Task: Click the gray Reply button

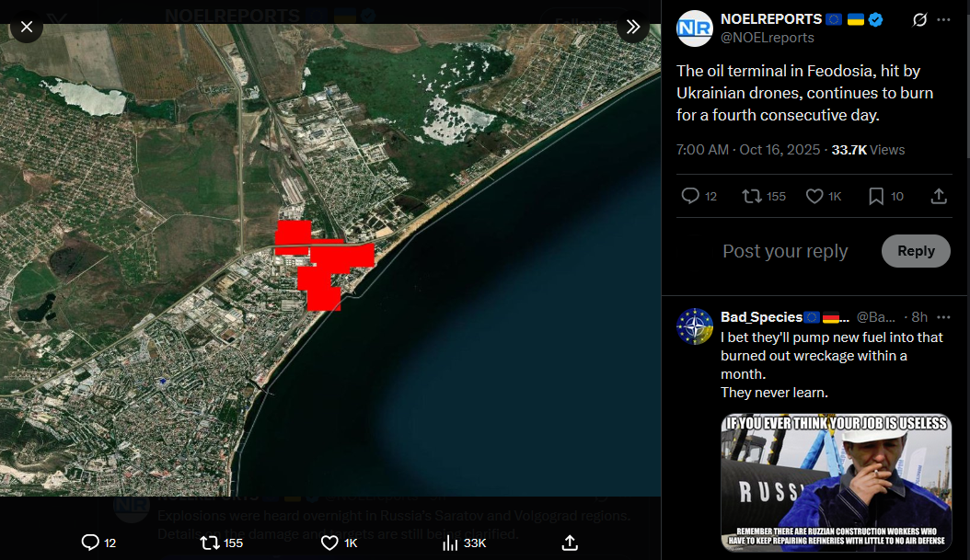Action: point(916,251)
